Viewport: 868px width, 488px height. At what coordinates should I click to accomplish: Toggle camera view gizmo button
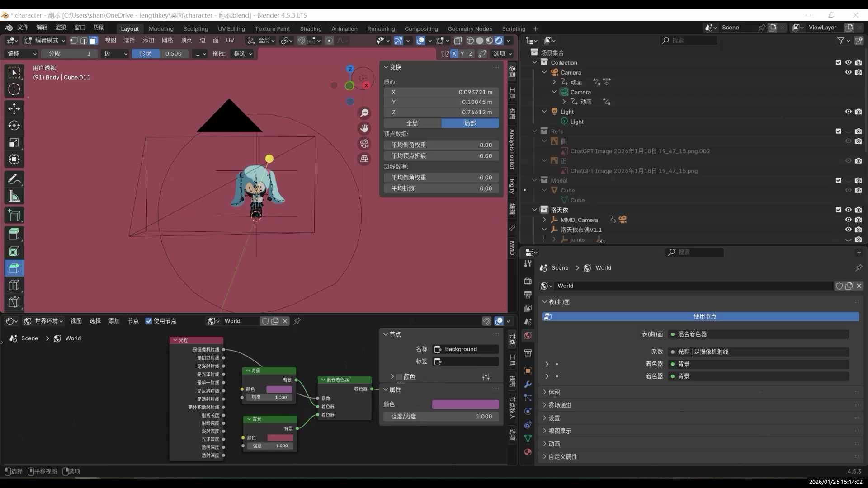click(364, 144)
